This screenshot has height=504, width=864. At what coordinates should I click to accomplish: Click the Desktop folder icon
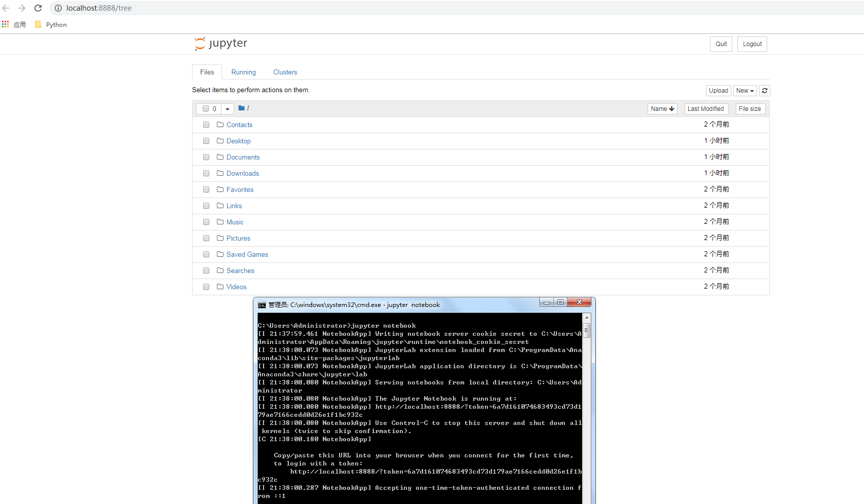tap(220, 141)
